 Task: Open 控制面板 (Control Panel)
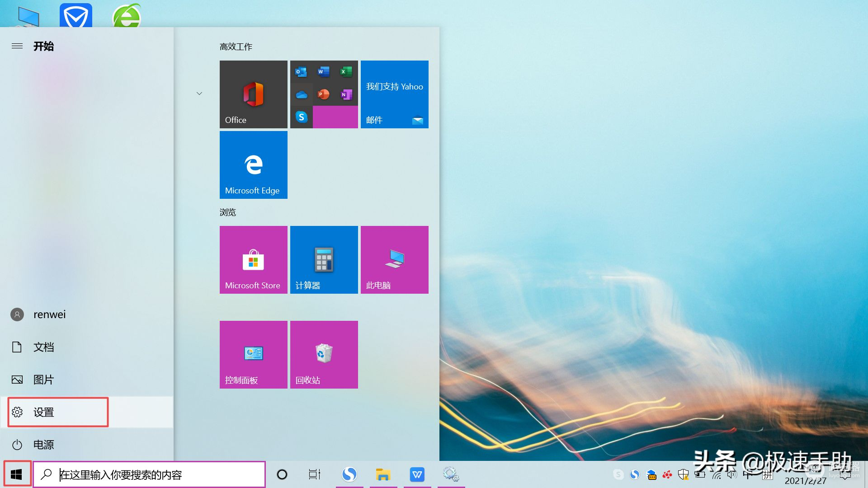pyautogui.click(x=253, y=354)
